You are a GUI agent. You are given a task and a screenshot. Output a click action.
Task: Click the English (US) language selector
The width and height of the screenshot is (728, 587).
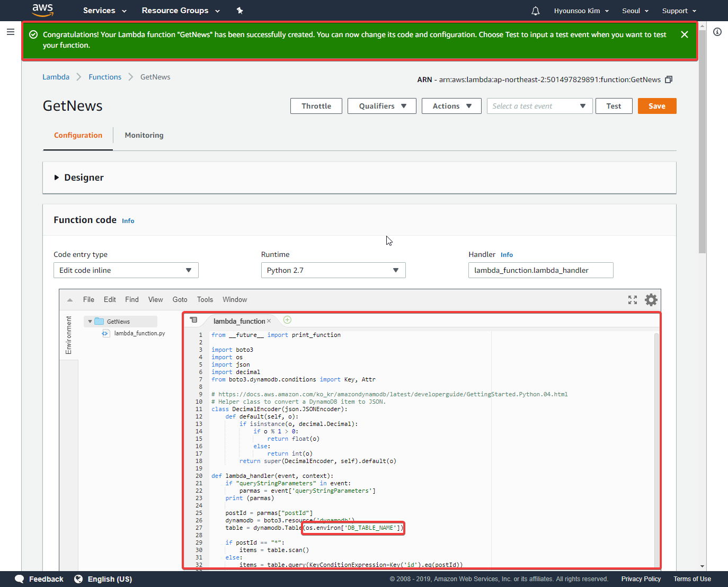110,579
